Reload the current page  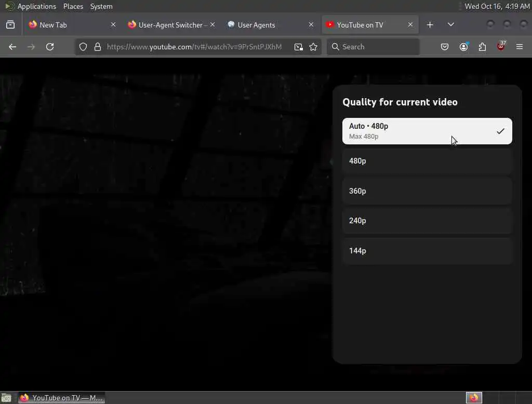[50, 47]
